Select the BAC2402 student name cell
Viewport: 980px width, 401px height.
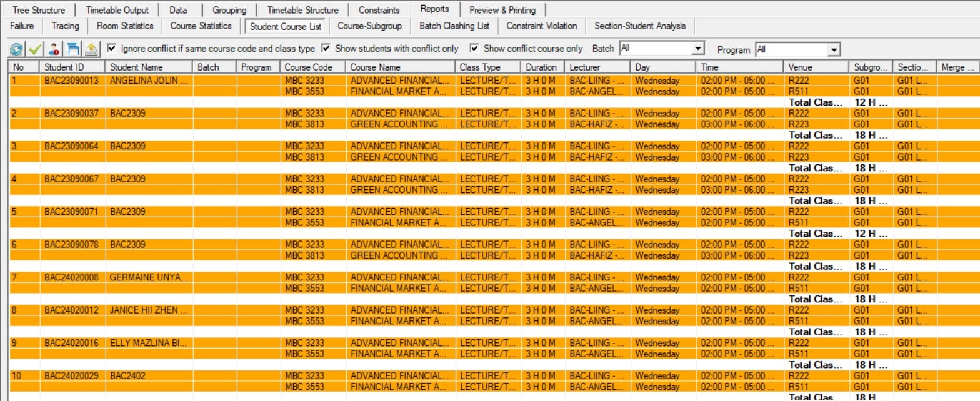(149, 376)
